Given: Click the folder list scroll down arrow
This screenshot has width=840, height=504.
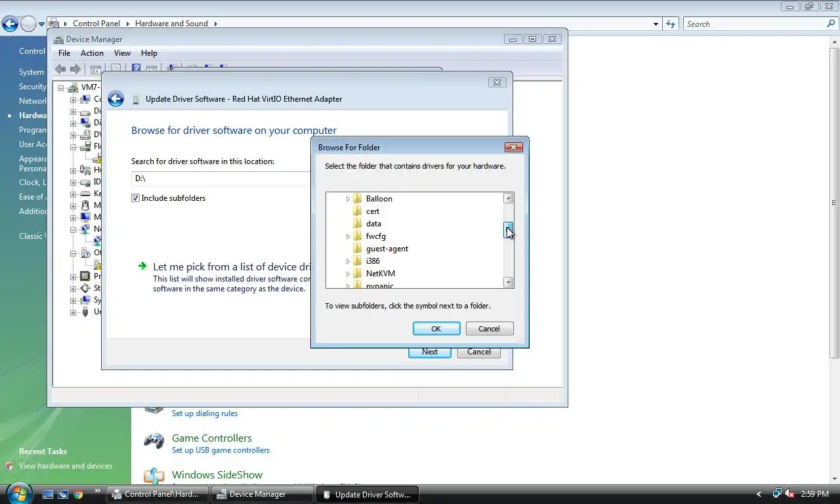Looking at the screenshot, I should coord(509,282).
